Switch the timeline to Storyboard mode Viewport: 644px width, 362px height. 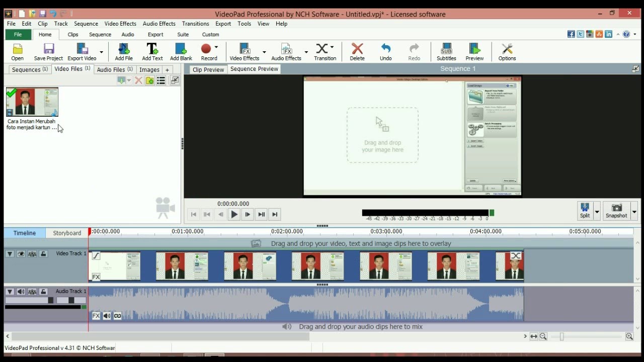coord(67,233)
